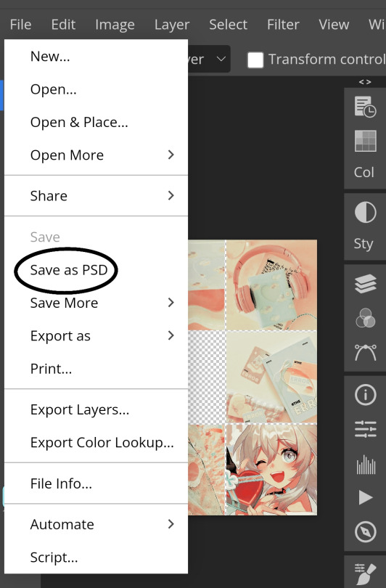Image resolution: width=386 pixels, height=588 pixels.
Task: Toggle the Transform controls checkbox
Action: coord(255,60)
